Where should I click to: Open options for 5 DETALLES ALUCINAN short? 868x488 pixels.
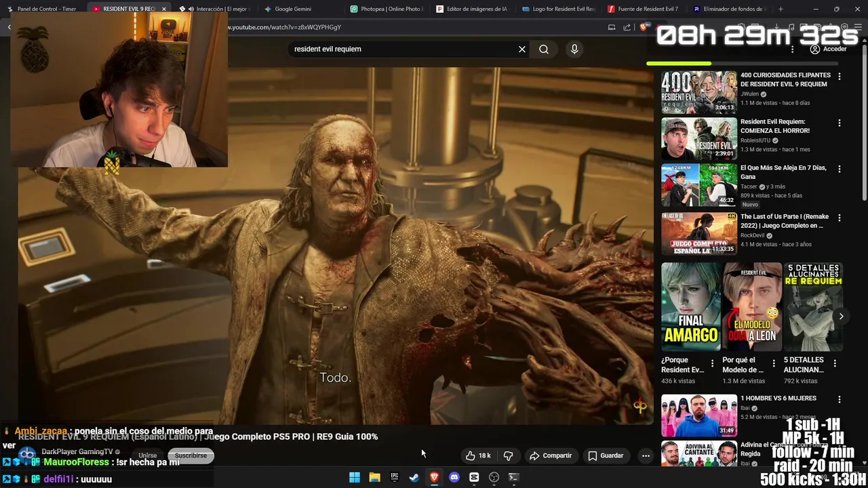tap(835, 363)
